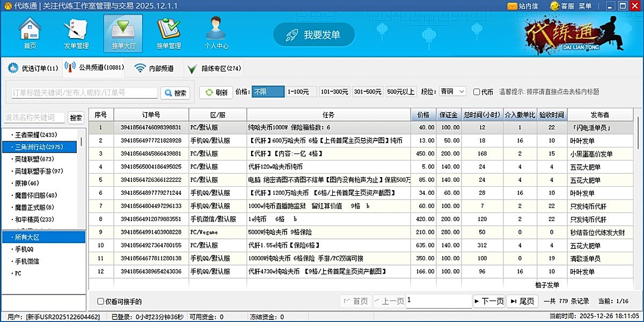
Task: Go to 尾页 last page
Action: coord(521,301)
